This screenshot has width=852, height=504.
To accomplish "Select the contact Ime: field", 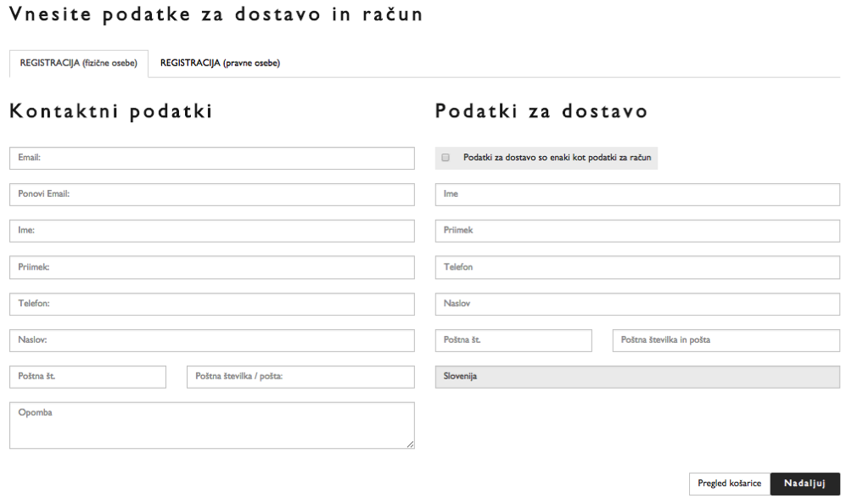I will 211,231.
